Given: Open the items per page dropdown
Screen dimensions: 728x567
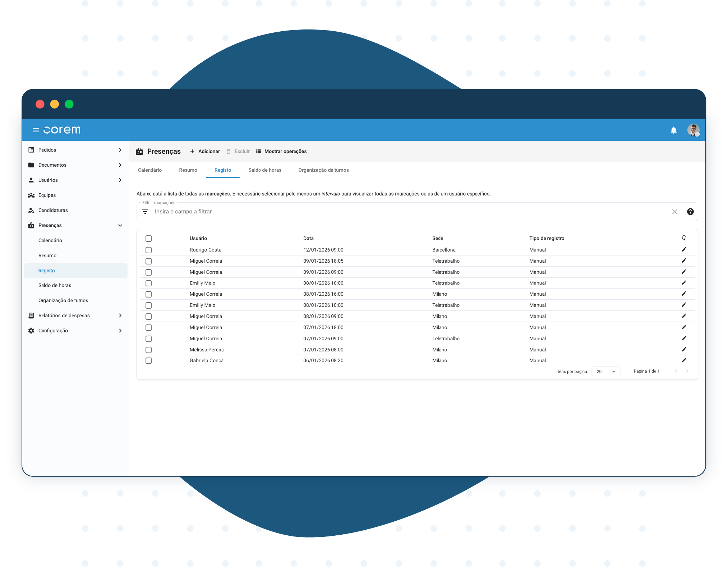Looking at the screenshot, I should pyautogui.click(x=606, y=372).
